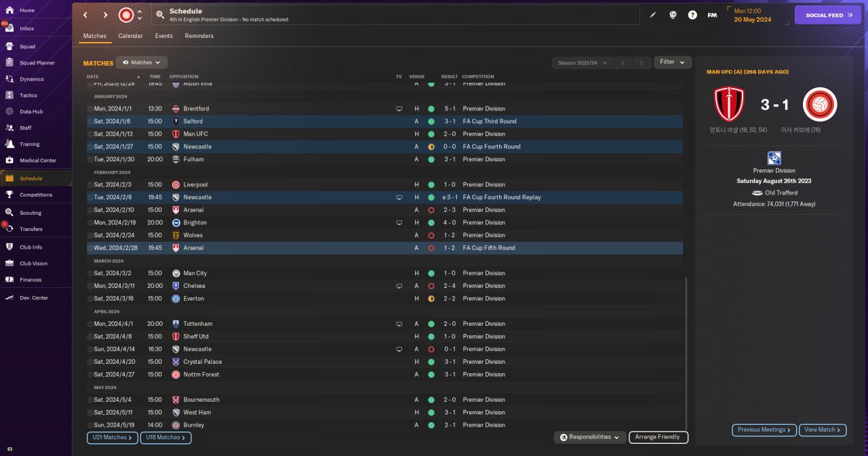Viewport: 868px width, 456px height.
Task: Open the Club Info shield icon
Action: coord(9,247)
